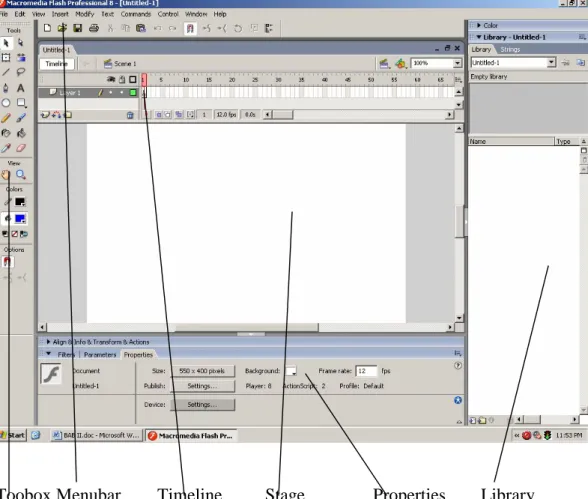Switch to the Filters tab
588x499 pixels.
coord(66,355)
